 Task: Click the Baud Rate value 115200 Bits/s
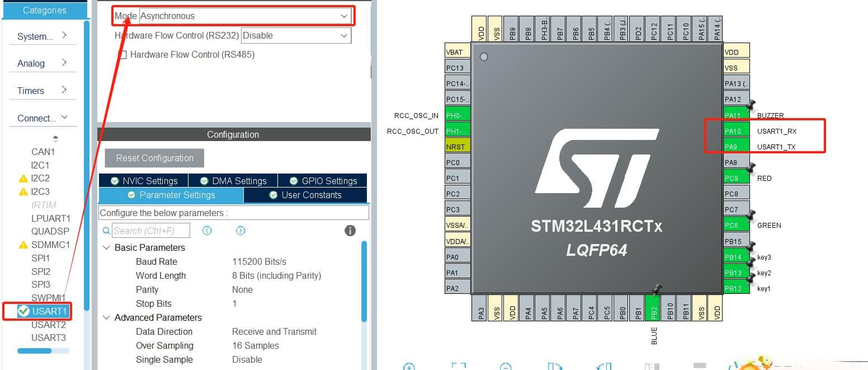[x=259, y=262]
